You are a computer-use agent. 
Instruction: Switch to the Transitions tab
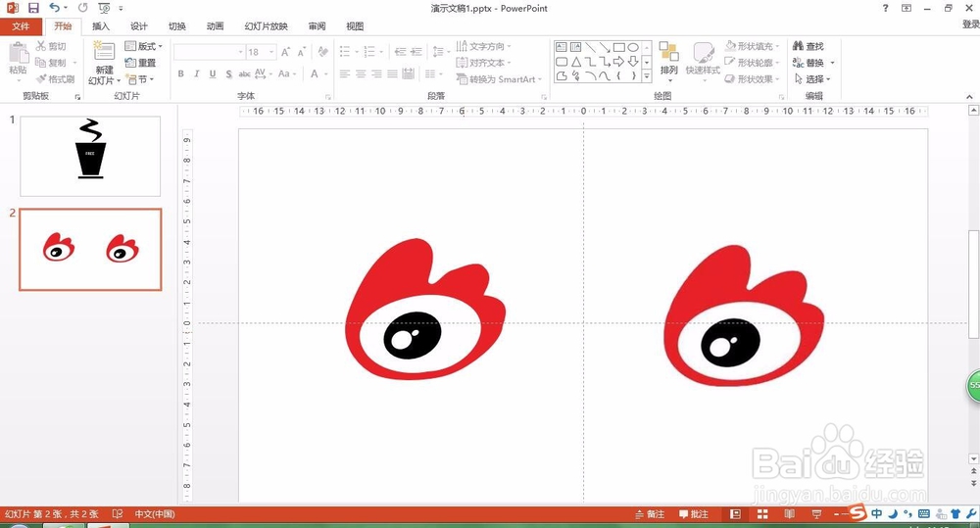pyautogui.click(x=176, y=26)
